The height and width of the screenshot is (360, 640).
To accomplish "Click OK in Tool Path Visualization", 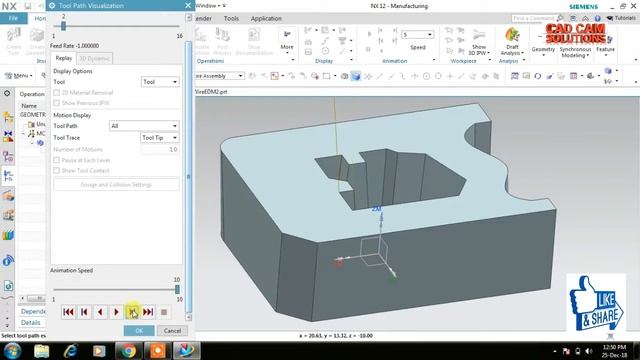I will 139,331.
